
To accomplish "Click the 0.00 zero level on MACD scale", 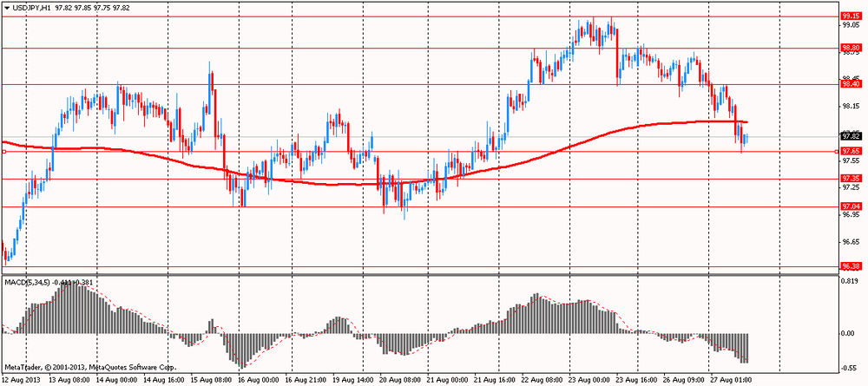I will click(x=849, y=333).
